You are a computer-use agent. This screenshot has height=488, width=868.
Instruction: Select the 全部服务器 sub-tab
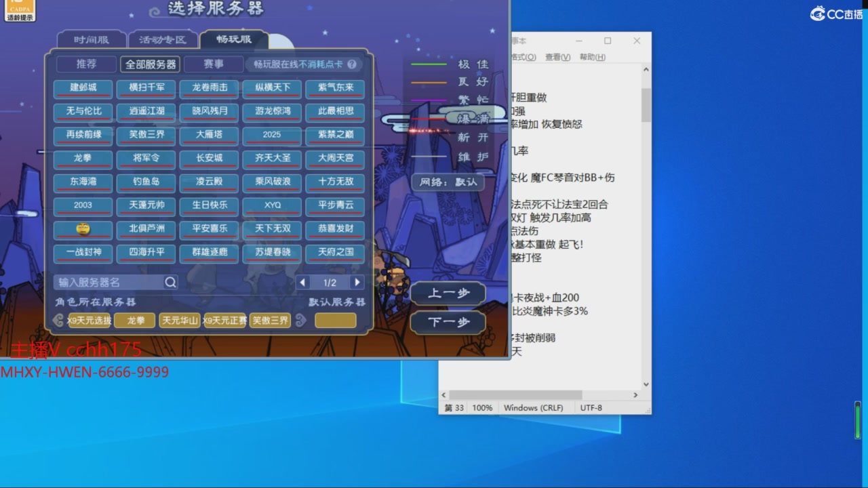(x=151, y=64)
